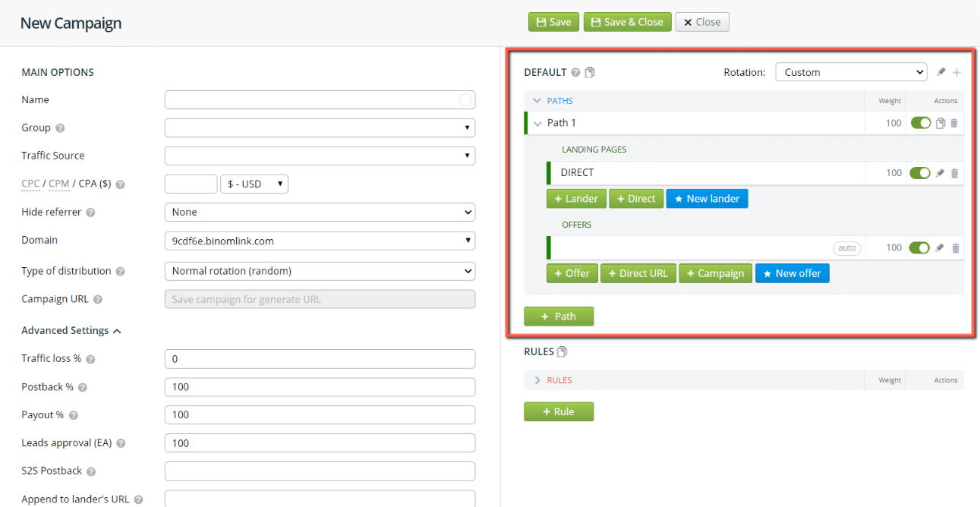
Task: Open the Rotation dropdown set to Custom
Action: (850, 72)
